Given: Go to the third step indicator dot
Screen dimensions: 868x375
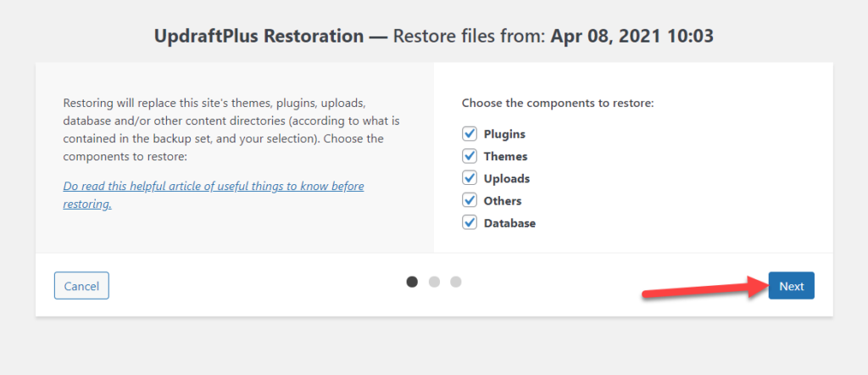Looking at the screenshot, I should [x=455, y=282].
